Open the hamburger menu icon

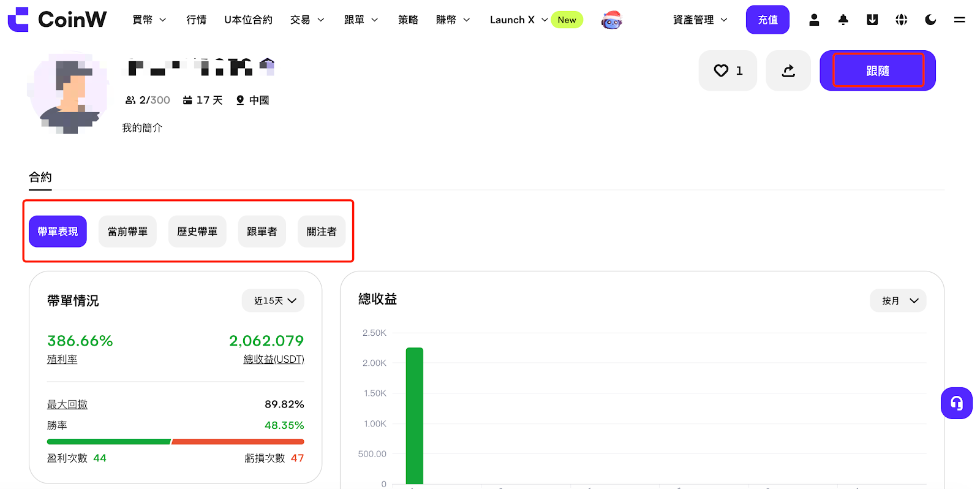pos(959,20)
